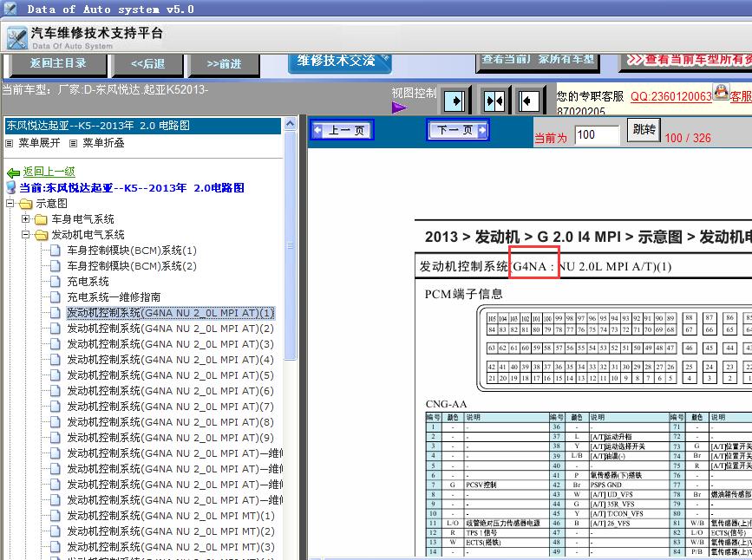Click the 跳转 jump button

tap(644, 130)
